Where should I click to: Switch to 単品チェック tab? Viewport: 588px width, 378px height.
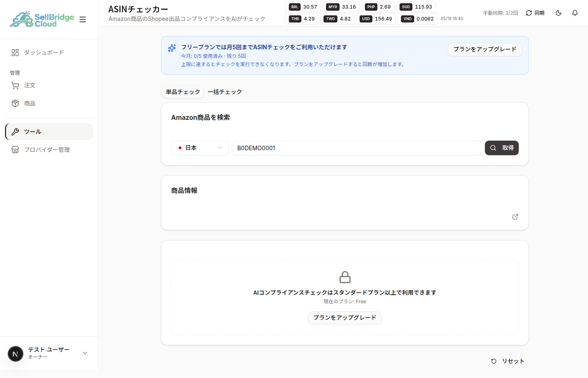click(183, 92)
